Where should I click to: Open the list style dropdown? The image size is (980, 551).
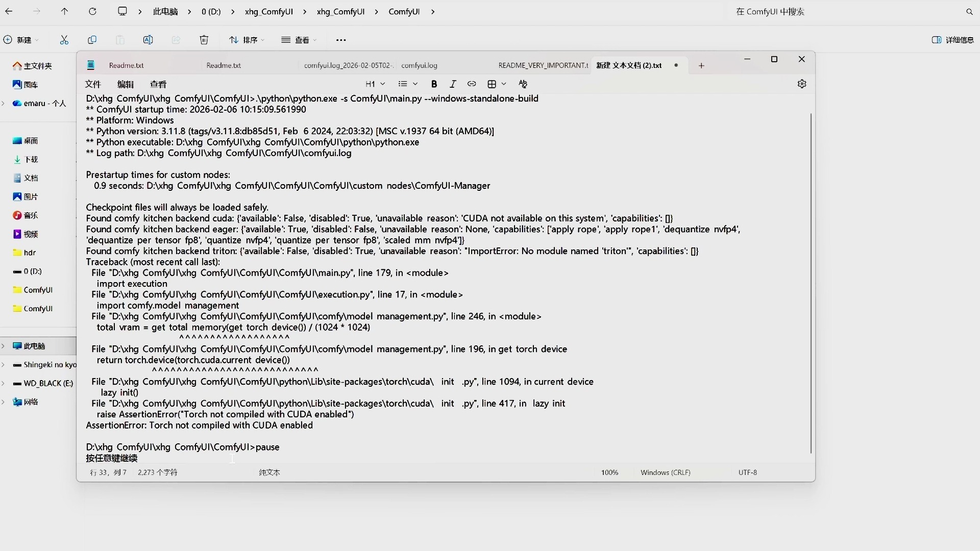(x=407, y=84)
